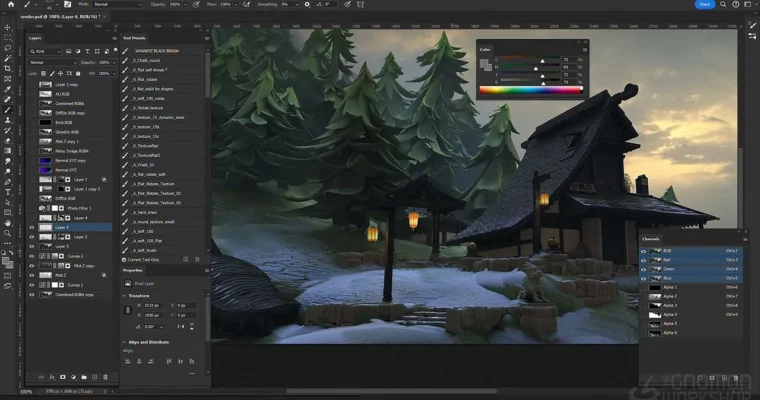This screenshot has height=400, width=760.
Task: Select the Lasso tool
Action: click(8, 48)
